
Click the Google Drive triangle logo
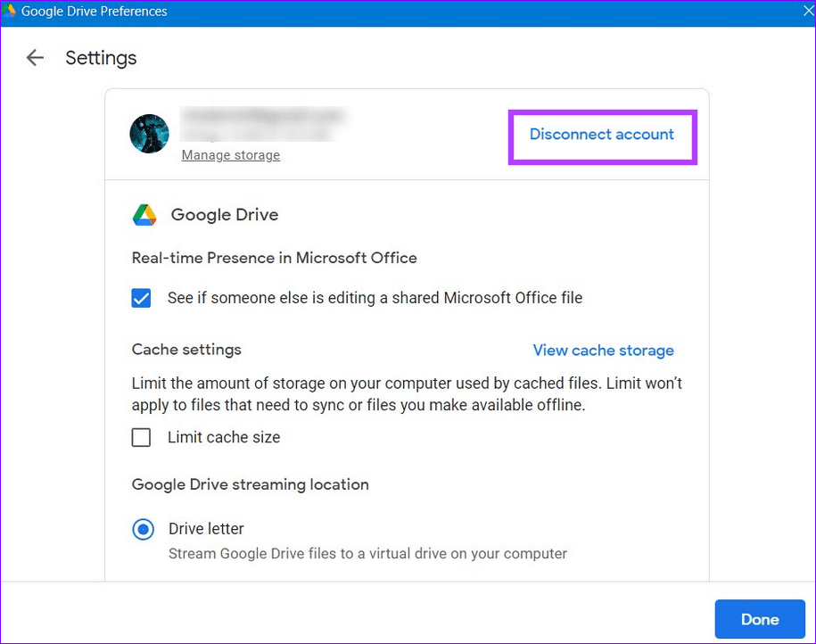144,214
